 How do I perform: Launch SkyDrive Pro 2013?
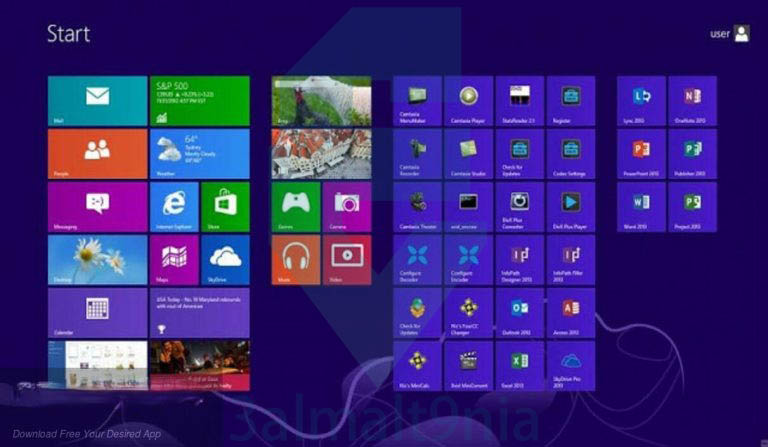tap(571, 366)
